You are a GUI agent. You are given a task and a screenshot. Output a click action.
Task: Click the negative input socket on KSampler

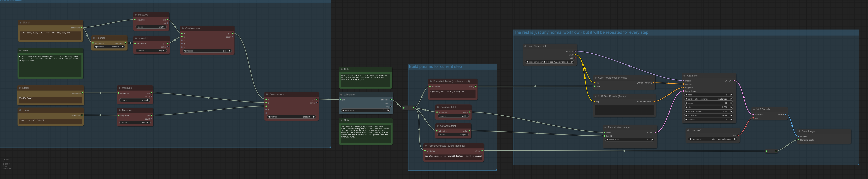pyautogui.click(x=683, y=88)
